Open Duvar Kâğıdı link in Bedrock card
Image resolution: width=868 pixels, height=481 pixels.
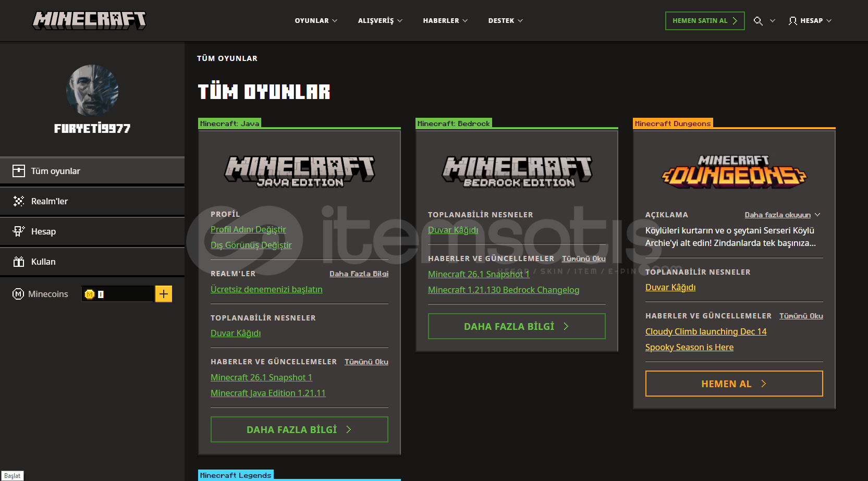click(453, 230)
